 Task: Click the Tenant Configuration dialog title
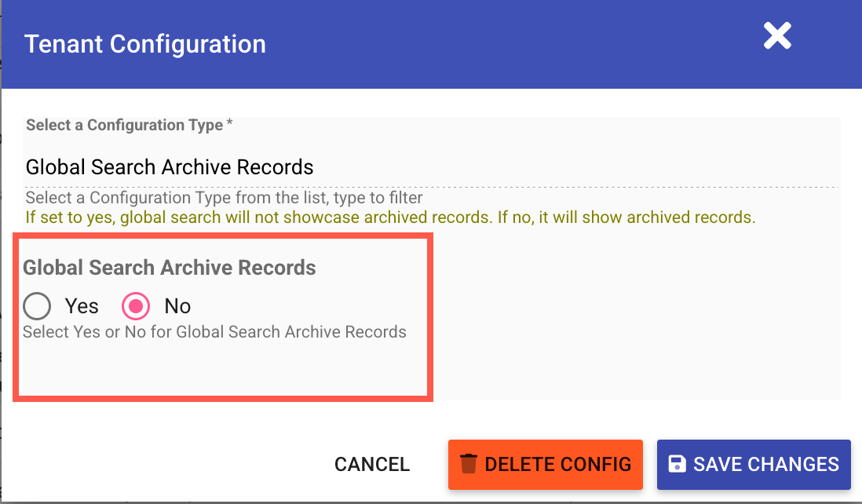coord(145,44)
